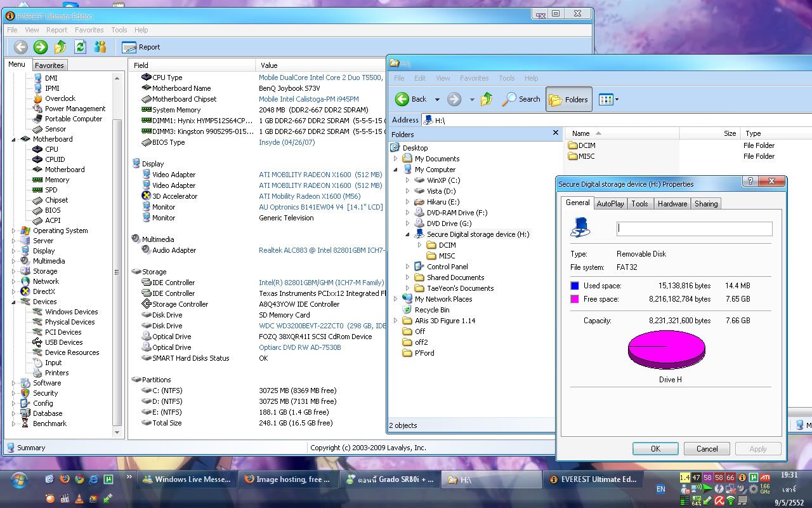Click the EN language indicator in the taskbar

click(x=661, y=489)
